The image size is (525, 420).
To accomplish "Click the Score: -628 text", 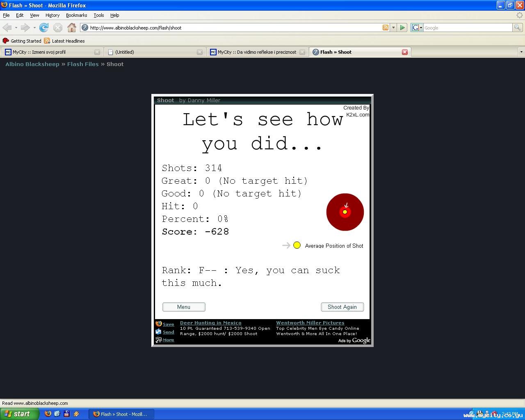I will point(195,232).
